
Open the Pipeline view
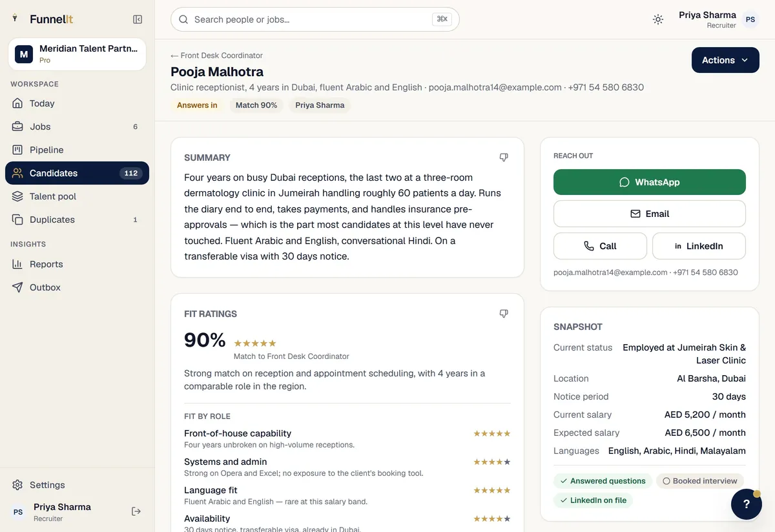point(77,150)
